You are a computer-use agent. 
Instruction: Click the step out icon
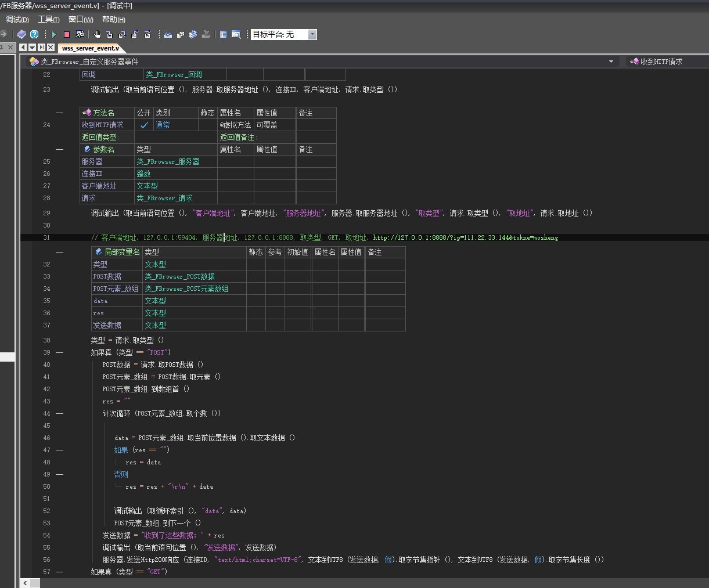[x=135, y=34]
